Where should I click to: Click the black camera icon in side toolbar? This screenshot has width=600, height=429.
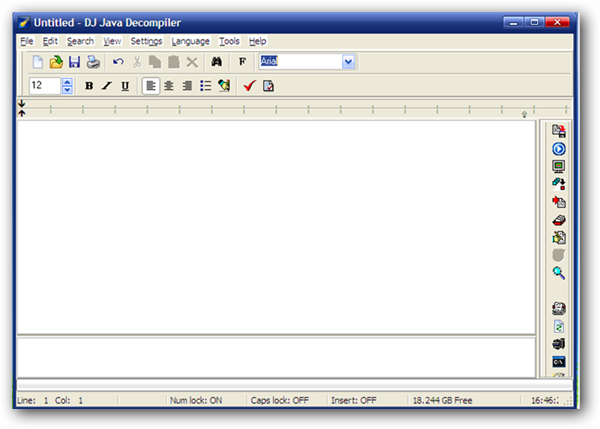[559, 344]
